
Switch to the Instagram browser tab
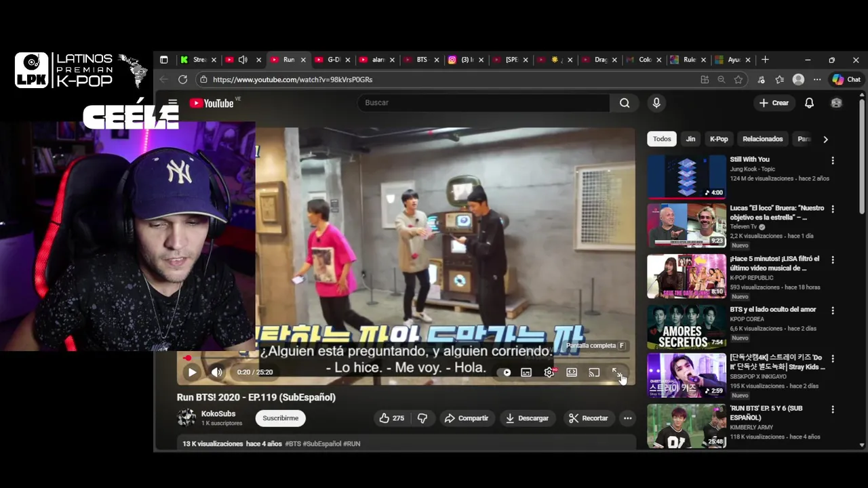click(467, 60)
